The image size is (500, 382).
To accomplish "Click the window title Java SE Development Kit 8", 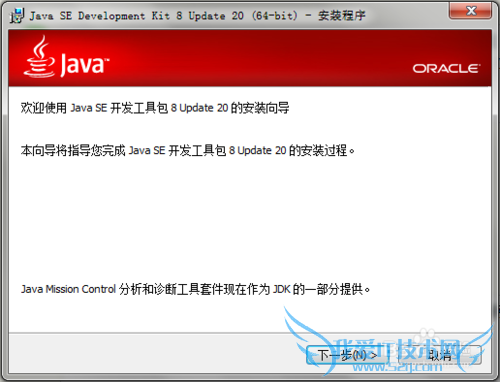I will 197,16.
